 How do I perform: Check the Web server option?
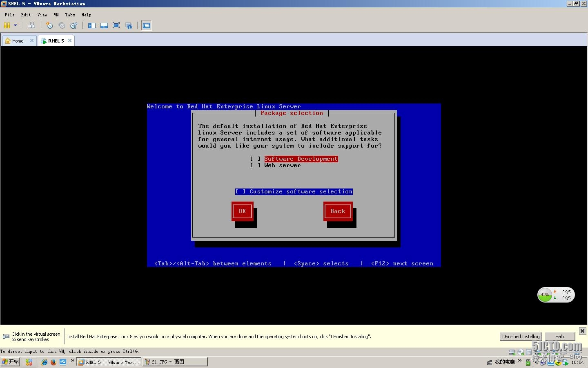point(276,165)
